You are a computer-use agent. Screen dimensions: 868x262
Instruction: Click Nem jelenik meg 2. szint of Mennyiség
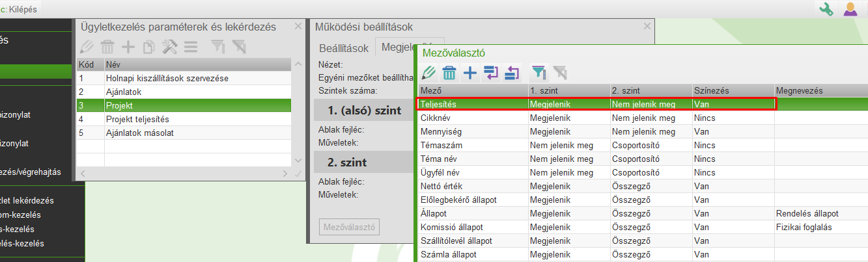point(650,131)
